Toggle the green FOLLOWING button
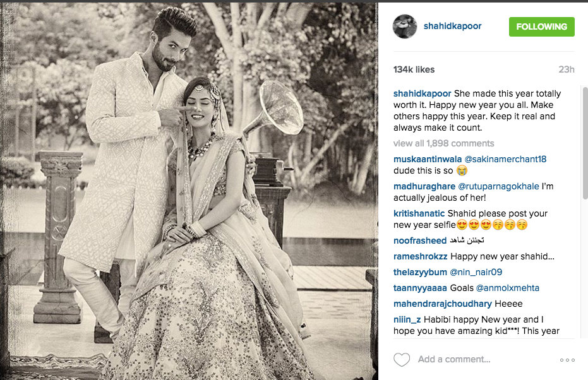Screen dimensions: 588x380 pos(541,27)
